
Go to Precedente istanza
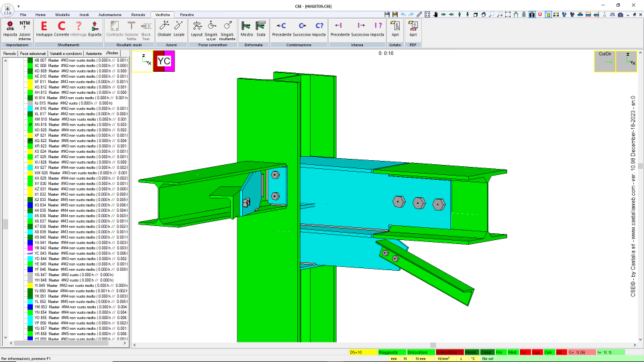(339, 29)
